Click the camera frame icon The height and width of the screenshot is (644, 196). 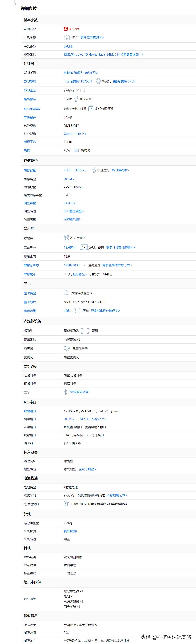pyautogui.click(x=85, y=331)
